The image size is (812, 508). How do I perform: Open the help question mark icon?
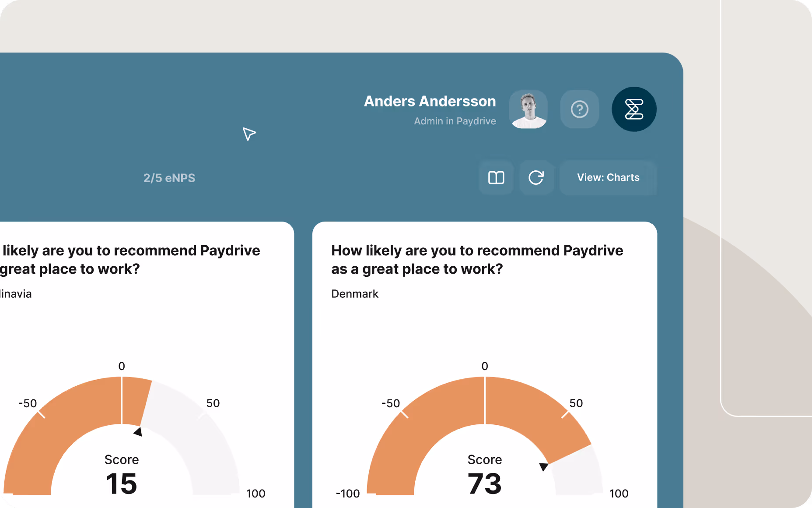[x=579, y=109]
